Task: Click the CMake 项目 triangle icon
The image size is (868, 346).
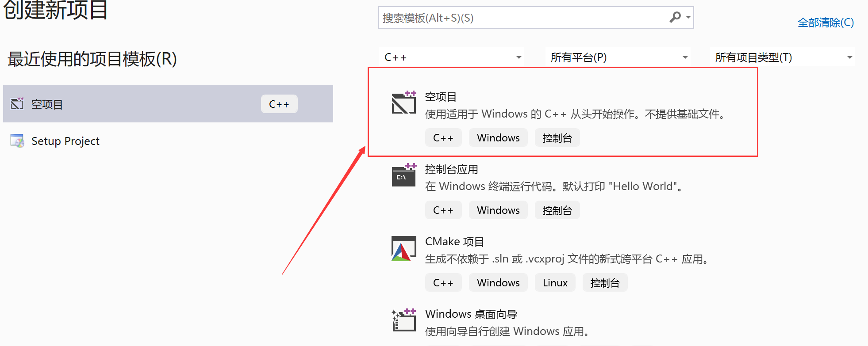Action: (404, 248)
